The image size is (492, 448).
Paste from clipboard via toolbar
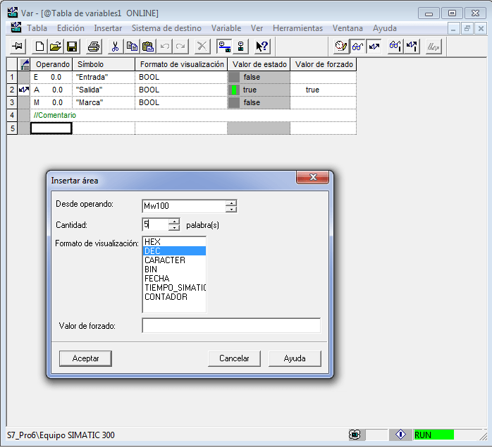tap(148, 47)
